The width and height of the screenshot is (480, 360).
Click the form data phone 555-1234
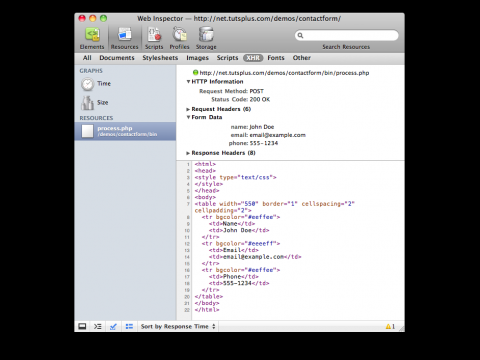click(x=264, y=143)
